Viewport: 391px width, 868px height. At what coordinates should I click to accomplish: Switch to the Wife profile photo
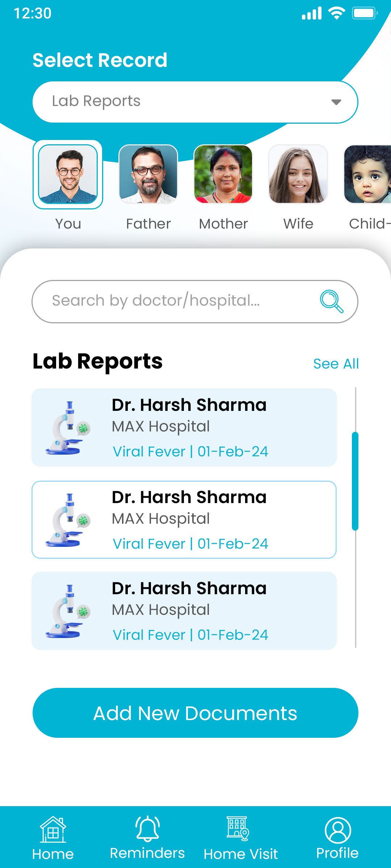pos(298,174)
